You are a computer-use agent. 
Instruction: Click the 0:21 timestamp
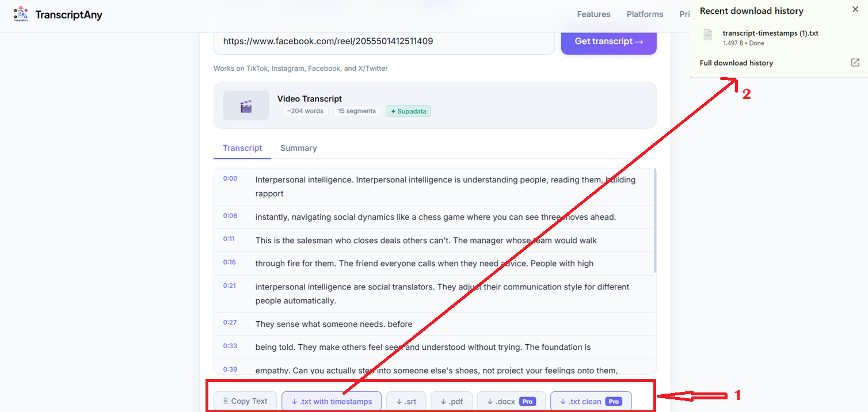click(230, 285)
